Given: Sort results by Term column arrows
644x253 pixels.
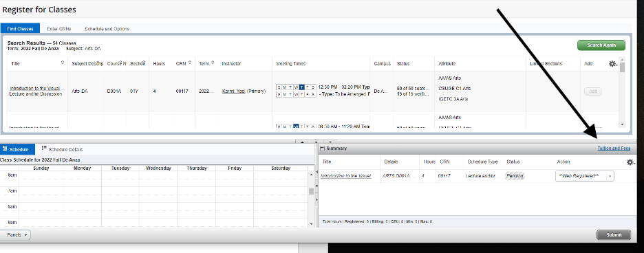Looking at the screenshot, I should coord(213,63).
